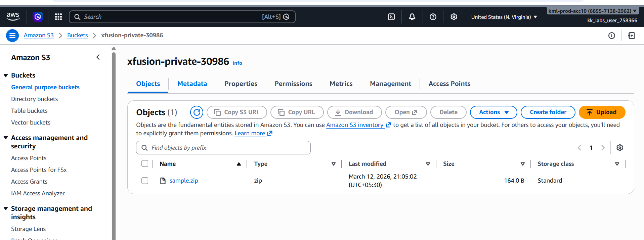
Task: Open the Actions dropdown
Action: [493, 112]
